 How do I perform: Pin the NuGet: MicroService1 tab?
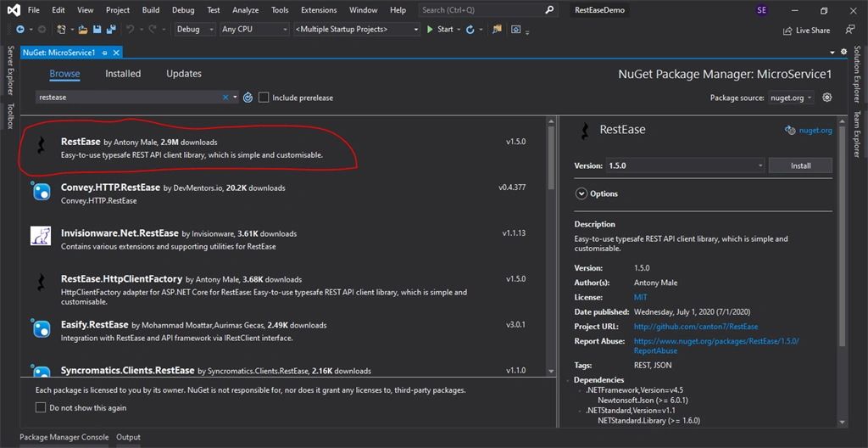click(x=104, y=53)
